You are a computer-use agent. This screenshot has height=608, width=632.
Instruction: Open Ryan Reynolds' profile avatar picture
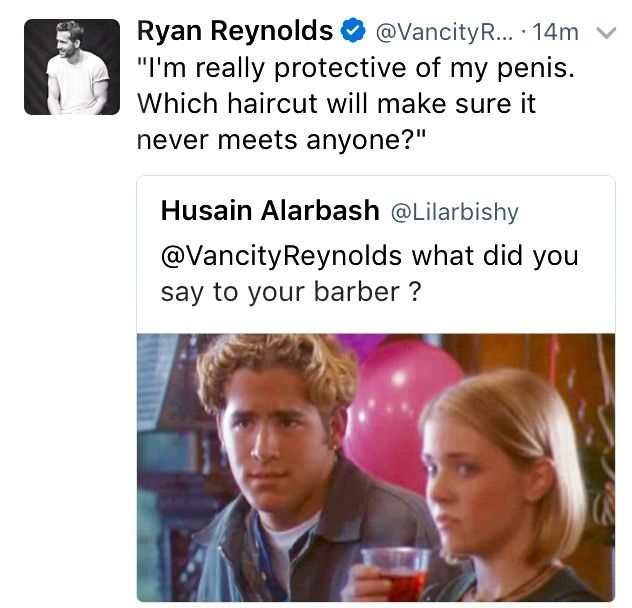coord(72,67)
